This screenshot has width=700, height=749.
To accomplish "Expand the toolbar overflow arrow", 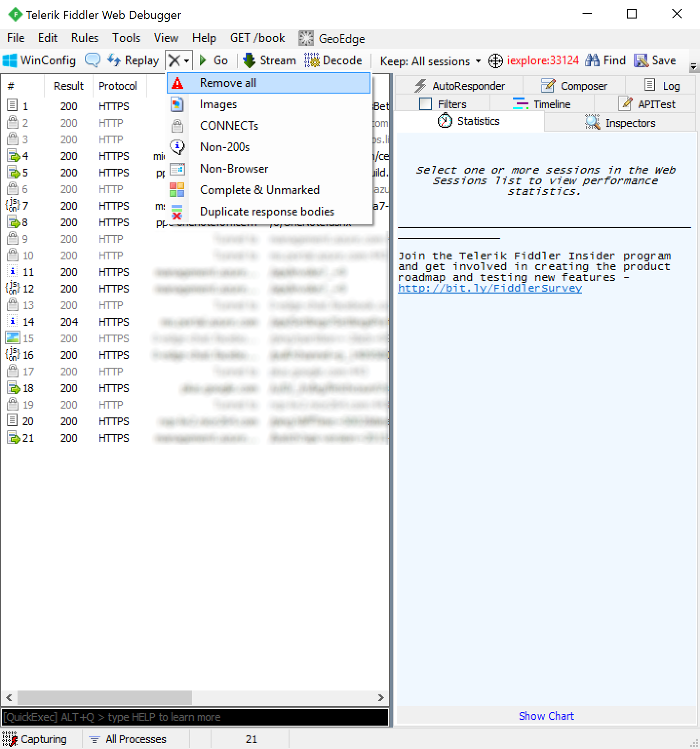I will click(x=694, y=67).
